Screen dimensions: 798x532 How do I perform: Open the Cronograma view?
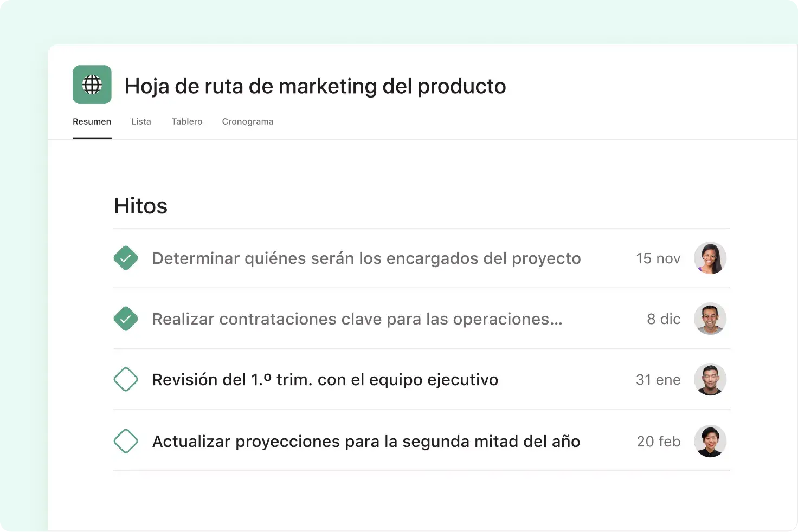[x=247, y=121]
